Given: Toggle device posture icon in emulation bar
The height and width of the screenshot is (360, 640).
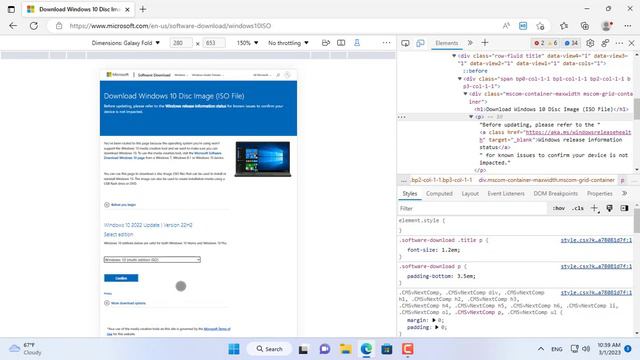Looking at the screenshot, I should [x=357, y=43].
